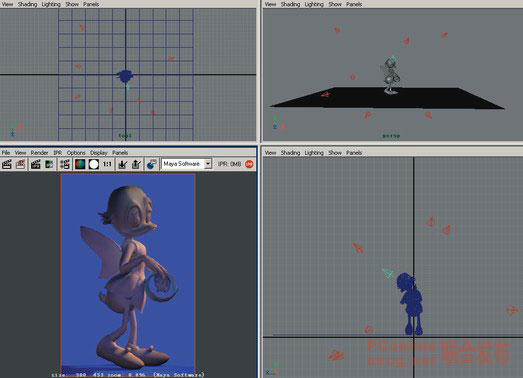Open Lighting menu in perspective view panel
523x378 pixels.
(x=314, y=4)
